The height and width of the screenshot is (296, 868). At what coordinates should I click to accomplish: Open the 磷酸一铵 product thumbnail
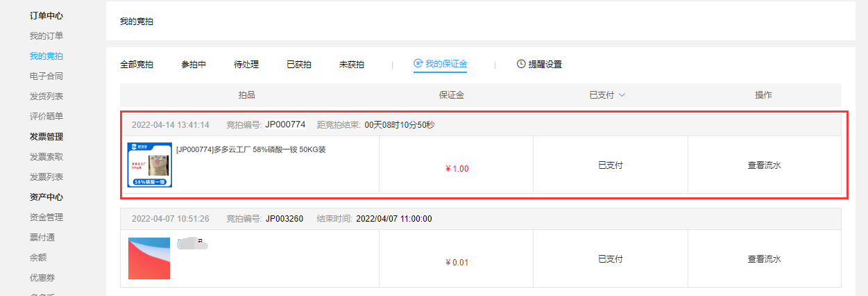150,165
